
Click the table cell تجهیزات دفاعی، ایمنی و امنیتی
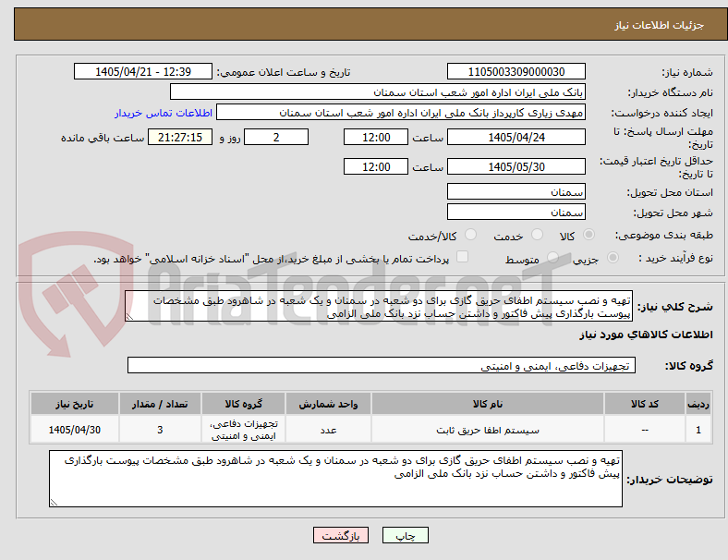243,430
